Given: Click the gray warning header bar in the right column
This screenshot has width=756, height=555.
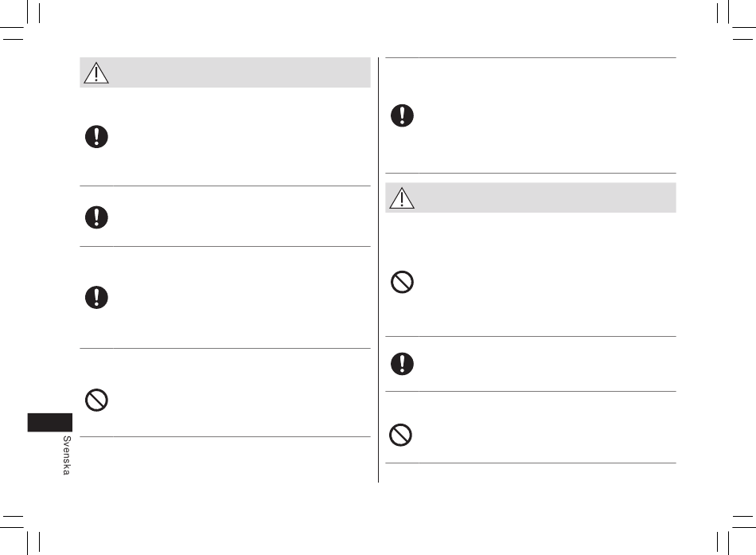Looking at the screenshot, I should [x=530, y=197].
